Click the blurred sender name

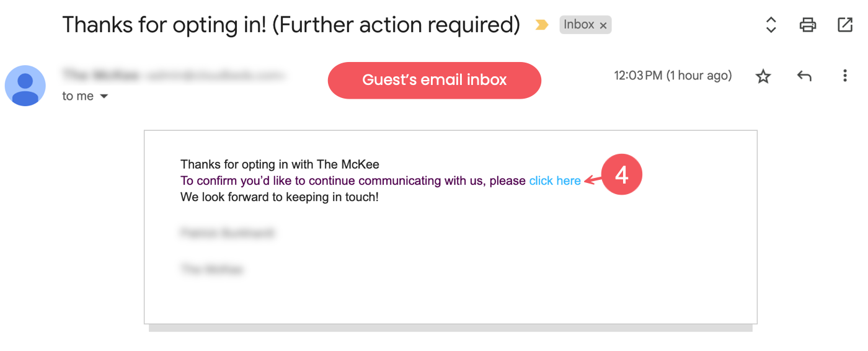coord(100,76)
